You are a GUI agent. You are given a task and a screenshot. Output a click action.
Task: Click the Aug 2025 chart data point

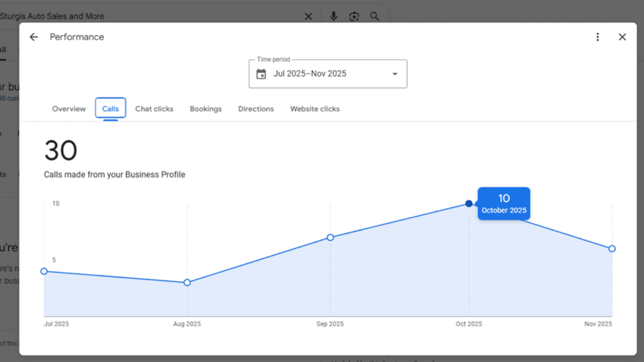[x=187, y=283]
